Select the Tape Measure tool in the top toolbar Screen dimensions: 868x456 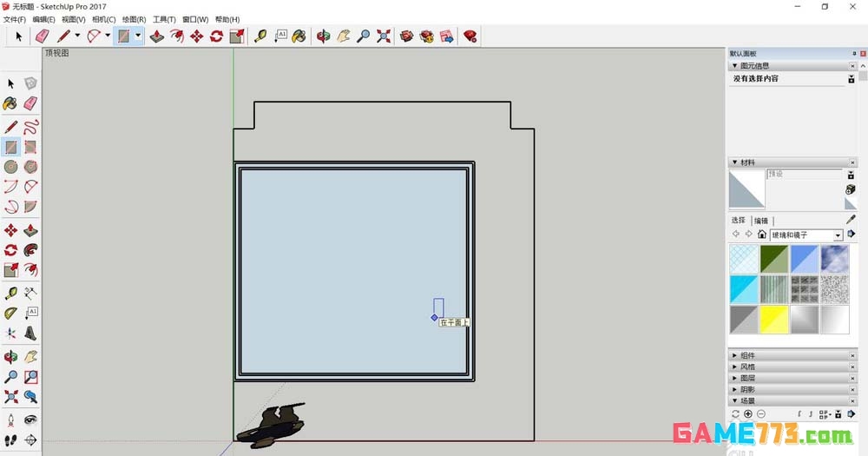[260, 36]
